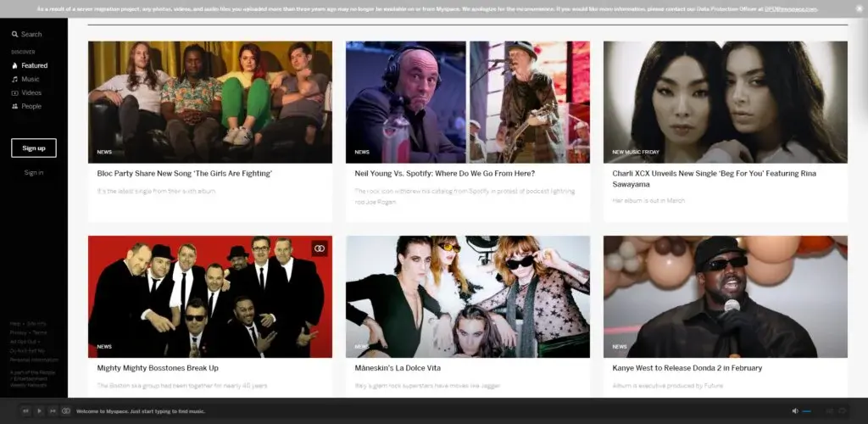868x424 pixels.
Task: Open the Kanye West article photo
Action: [x=726, y=297]
